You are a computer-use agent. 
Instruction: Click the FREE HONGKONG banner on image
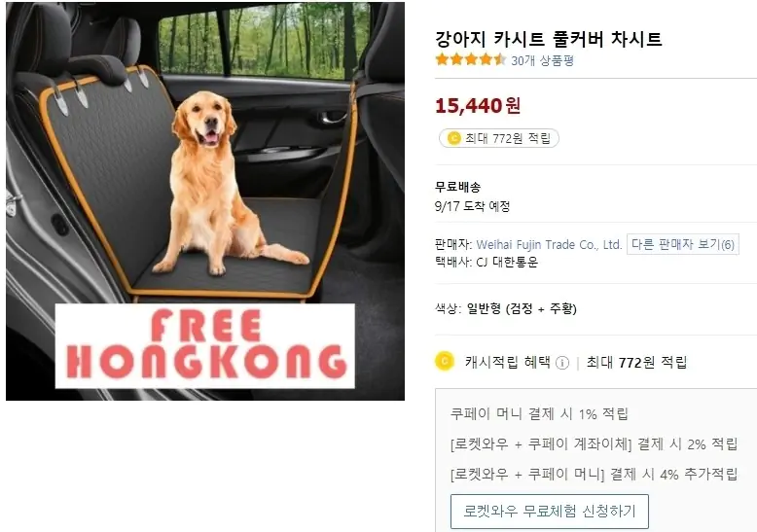click(205, 345)
